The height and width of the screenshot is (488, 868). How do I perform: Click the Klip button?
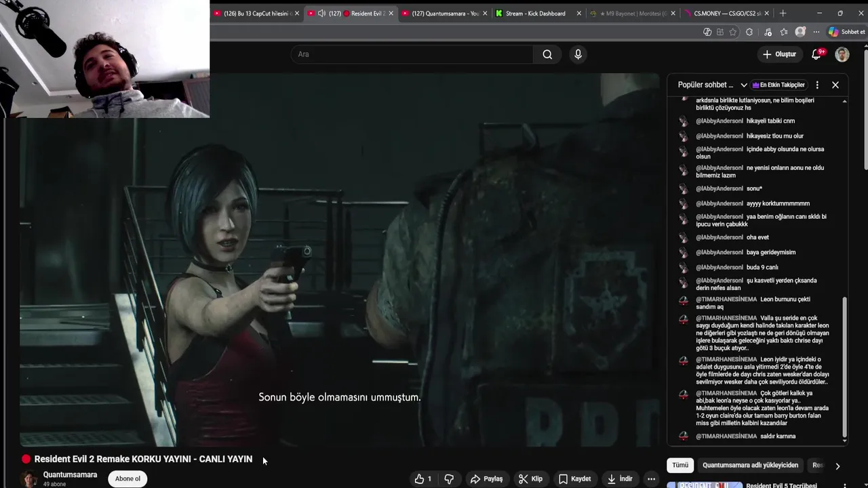click(x=530, y=479)
